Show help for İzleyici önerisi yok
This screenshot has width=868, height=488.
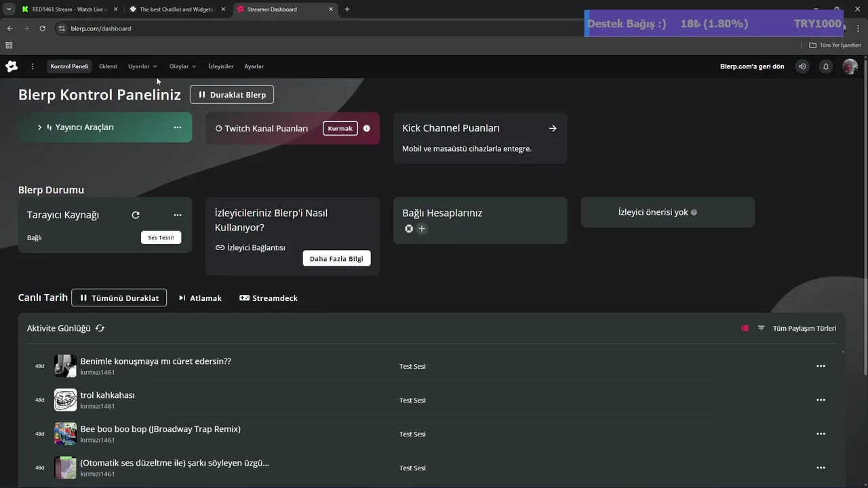pos(694,212)
